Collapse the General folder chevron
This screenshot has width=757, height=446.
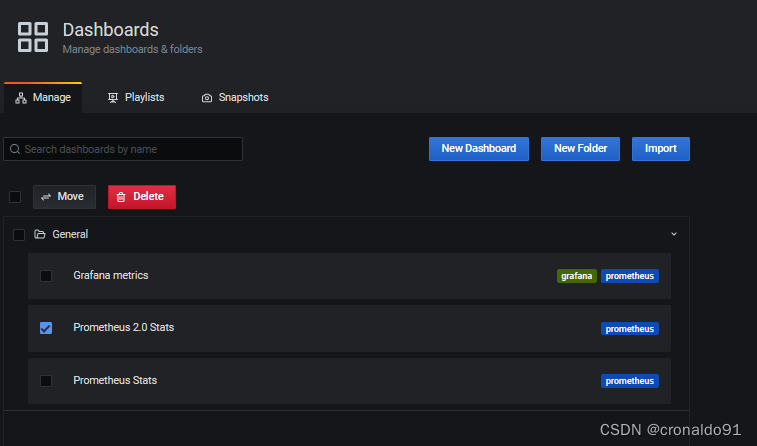point(674,234)
